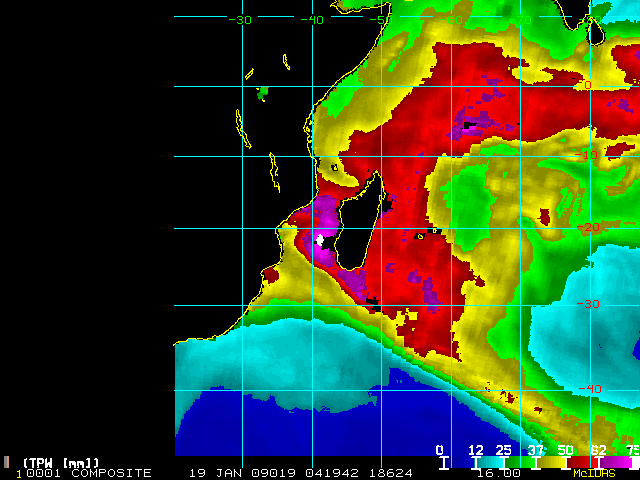
Task: Click the small gray indicator at bottom left
Action: [x=6, y=462]
